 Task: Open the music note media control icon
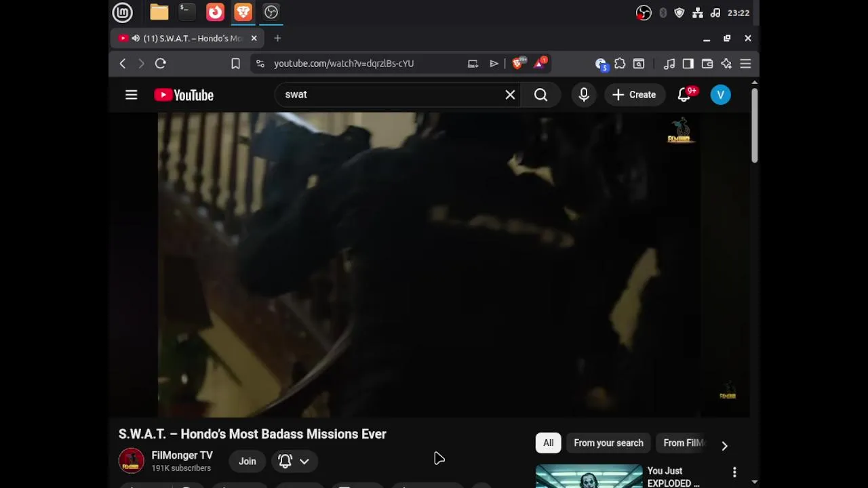pyautogui.click(x=669, y=64)
